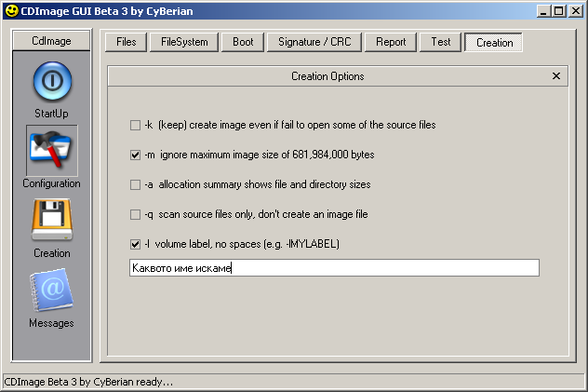Switch to the Files tab
This screenshot has height=392, width=588.
[126, 42]
